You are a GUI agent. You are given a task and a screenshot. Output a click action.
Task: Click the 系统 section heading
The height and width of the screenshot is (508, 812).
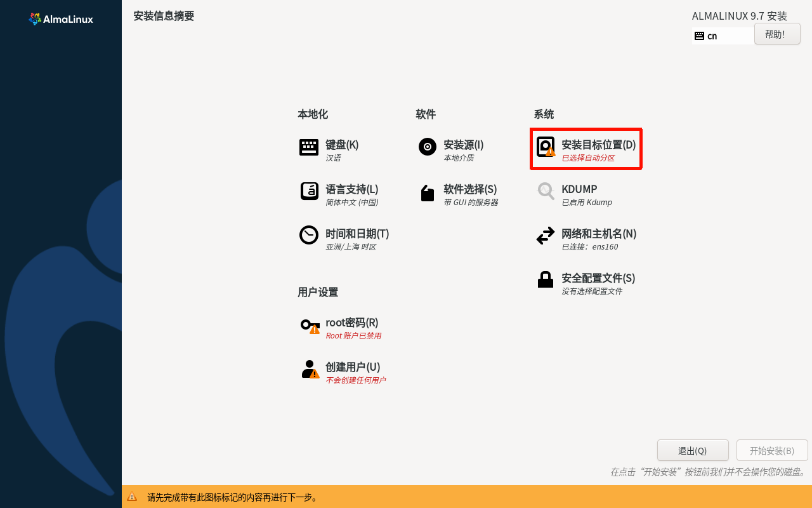(544, 114)
